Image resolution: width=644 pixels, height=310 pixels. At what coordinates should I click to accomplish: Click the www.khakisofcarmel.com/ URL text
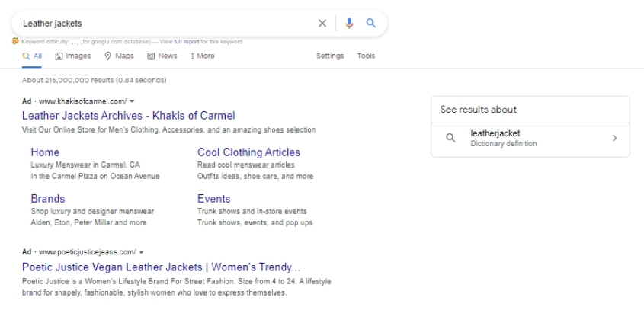coord(82,101)
